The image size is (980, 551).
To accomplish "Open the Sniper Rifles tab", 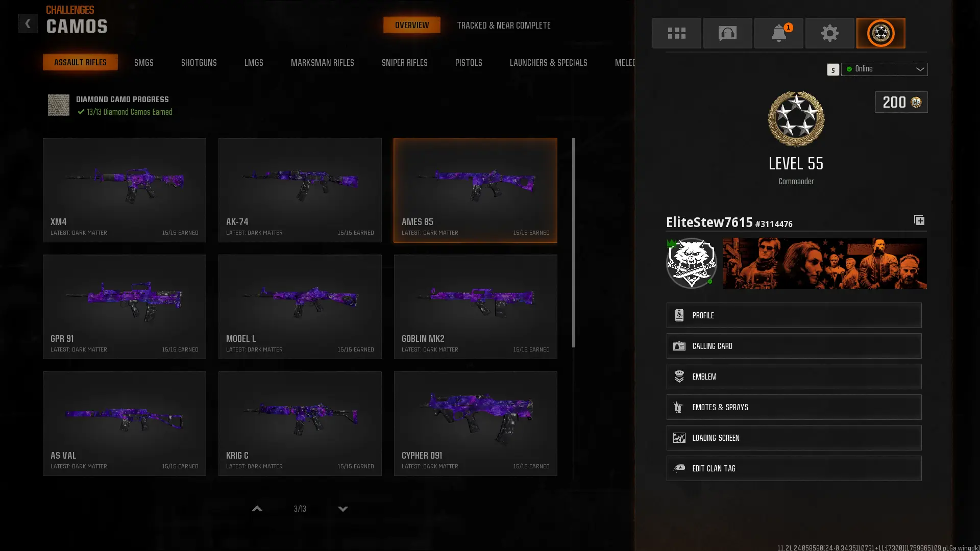I will 404,63.
